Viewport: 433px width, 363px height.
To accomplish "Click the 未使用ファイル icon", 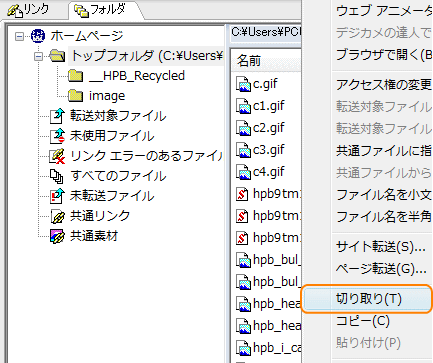I will point(57,136).
